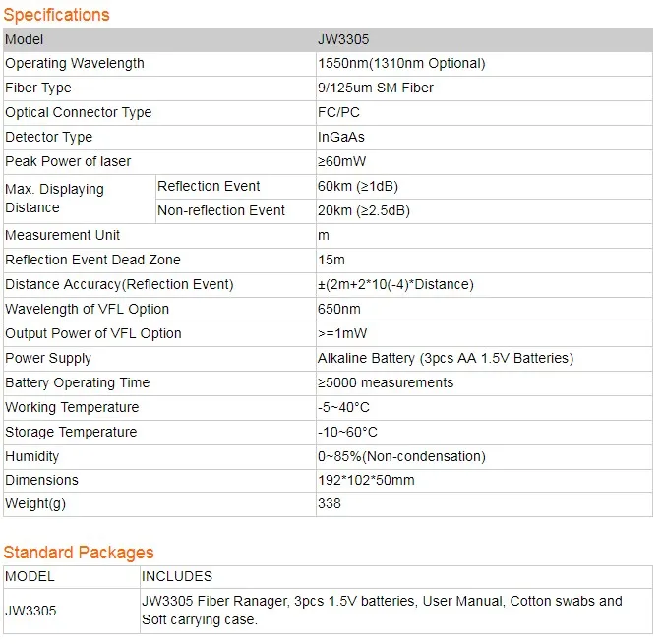Select the 'Detector Type' label
Viewport: 662px width, 644px height.
click(49, 137)
